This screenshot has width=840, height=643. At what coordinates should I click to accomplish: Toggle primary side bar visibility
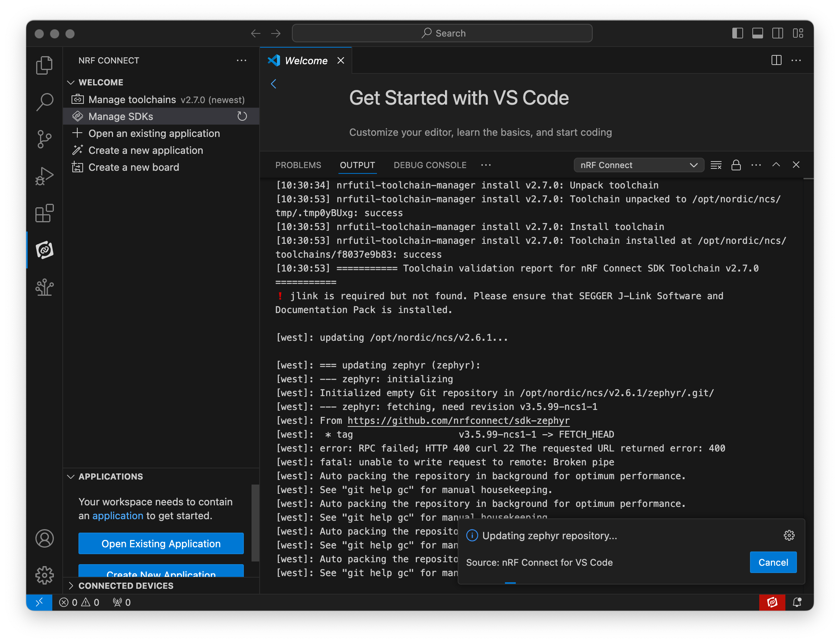[738, 33]
